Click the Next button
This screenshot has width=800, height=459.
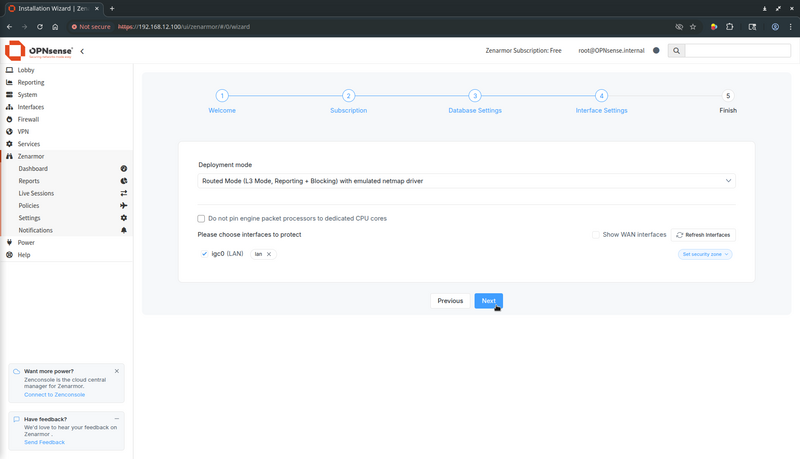pyautogui.click(x=488, y=301)
